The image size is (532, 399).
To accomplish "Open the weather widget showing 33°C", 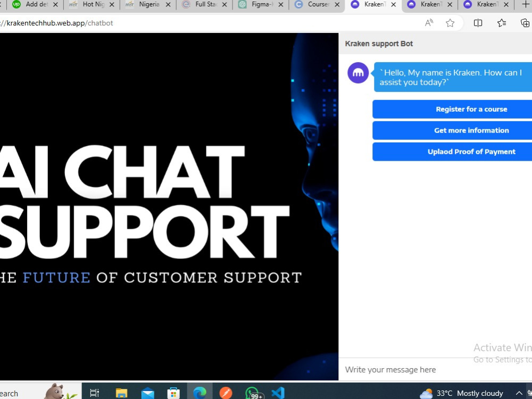I will (461, 393).
